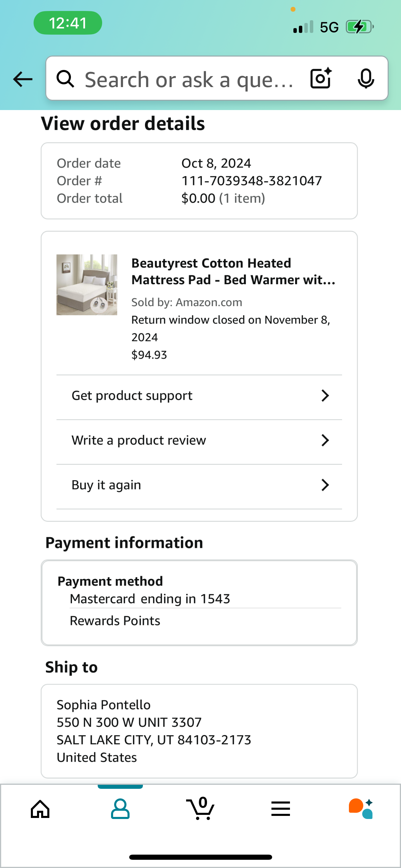
Task: Open camera lens search icon
Action: pos(321,79)
